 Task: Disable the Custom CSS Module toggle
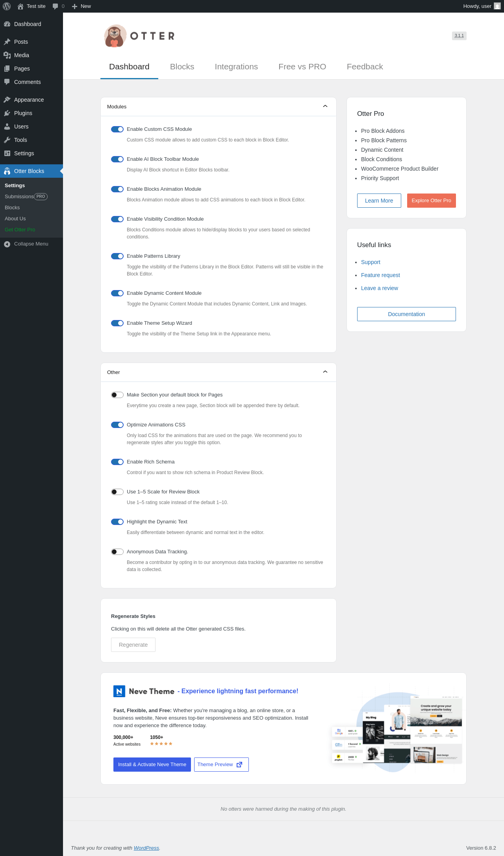coord(117,129)
